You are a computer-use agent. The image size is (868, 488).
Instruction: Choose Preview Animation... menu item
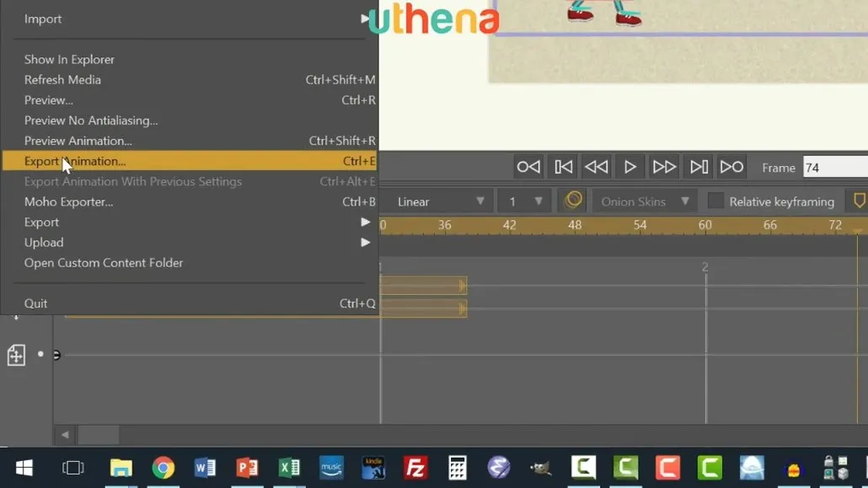pos(190,141)
